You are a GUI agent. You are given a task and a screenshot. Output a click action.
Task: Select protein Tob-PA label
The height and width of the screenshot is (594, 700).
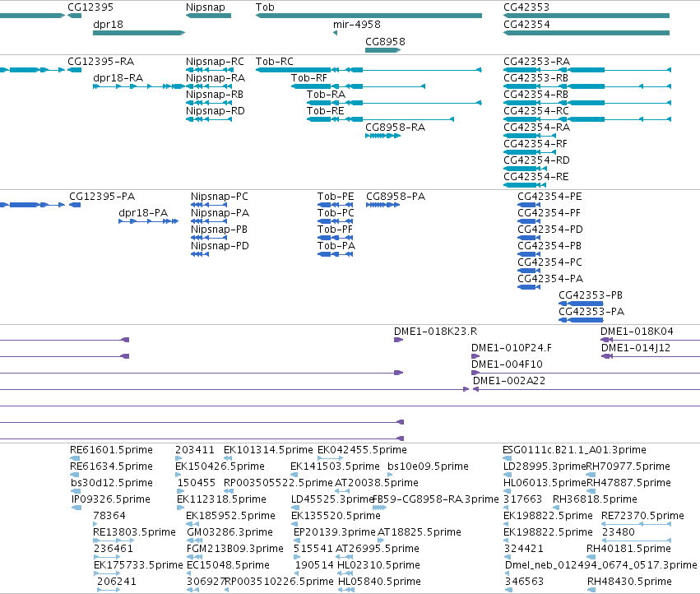coord(336,246)
